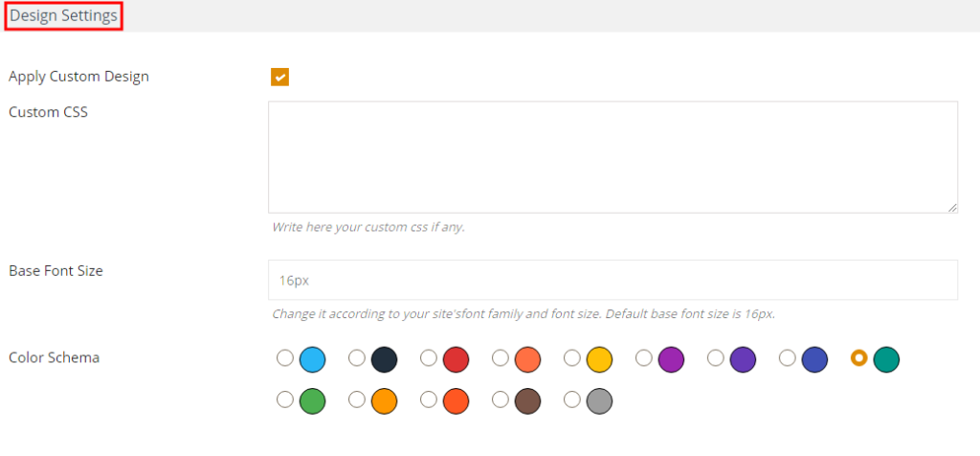Click the teal color swatch
This screenshot has width=980, height=456.
click(886, 360)
